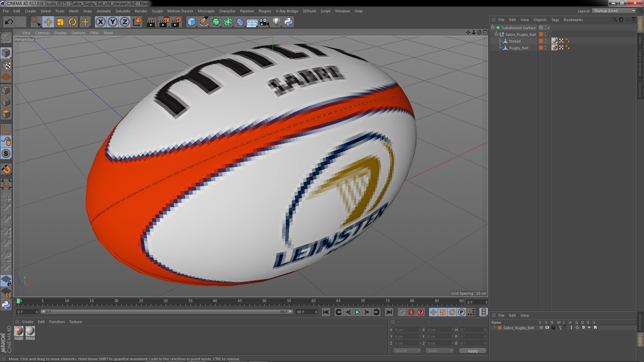
Task: Toggle autokeying button
Action: (411, 312)
